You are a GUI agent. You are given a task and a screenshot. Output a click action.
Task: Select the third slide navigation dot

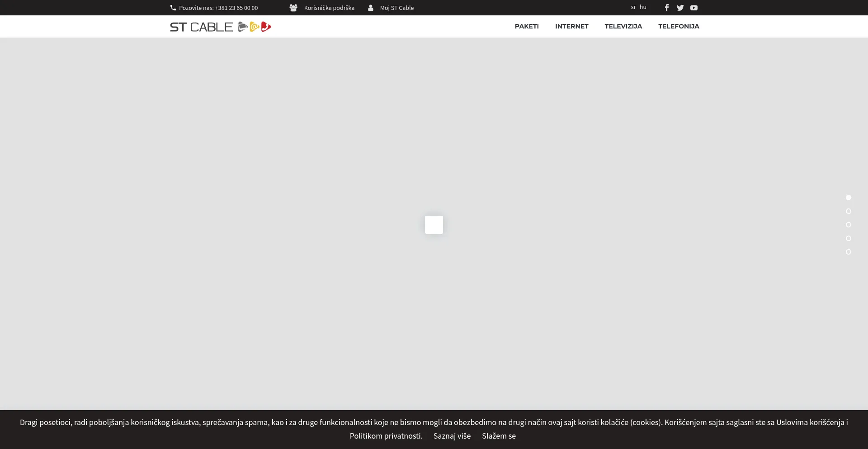point(849,225)
